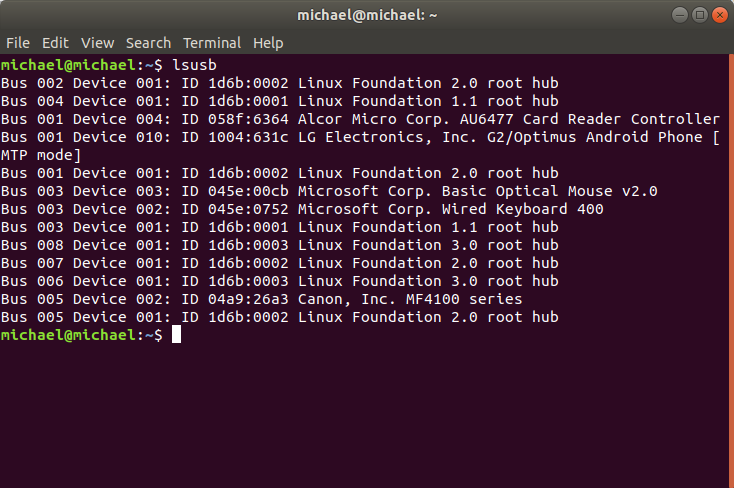Minimize the terminal window
Image resolution: width=734 pixels, height=488 pixels.
[x=680, y=15]
